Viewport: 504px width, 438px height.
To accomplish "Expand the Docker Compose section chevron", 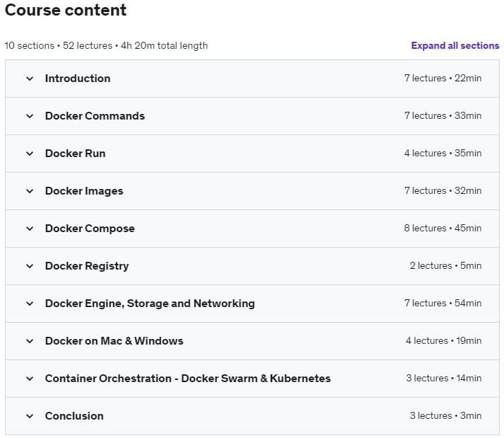I will (x=30, y=229).
